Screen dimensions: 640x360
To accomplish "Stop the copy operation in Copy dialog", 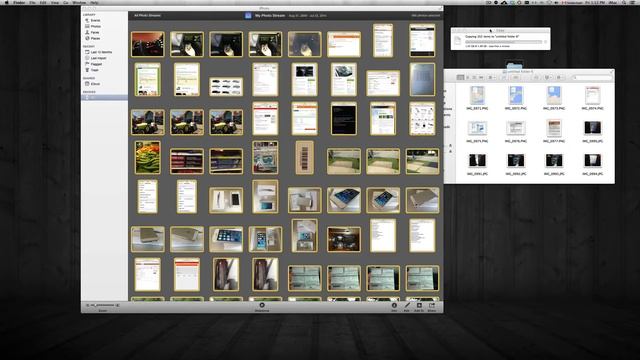I will [x=546, y=42].
